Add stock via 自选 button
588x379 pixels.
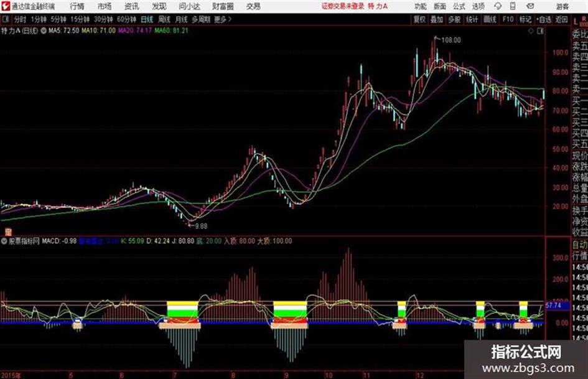(x=543, y=19)
